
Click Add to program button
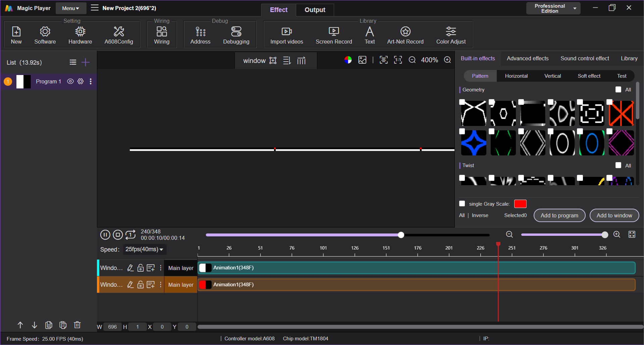559,215
